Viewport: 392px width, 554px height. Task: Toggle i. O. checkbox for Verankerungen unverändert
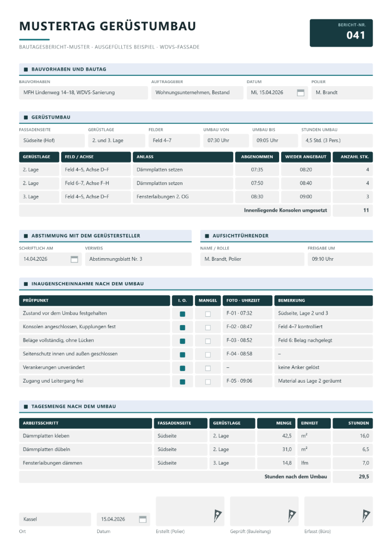[x=182, y=368]
